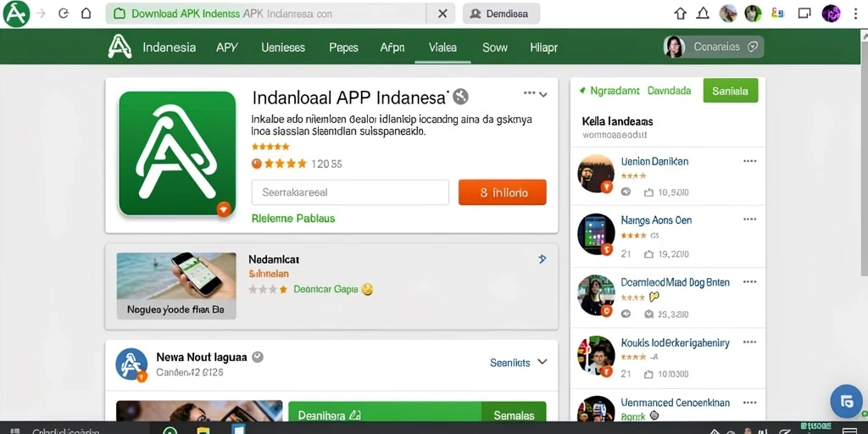Click the purple profile avatar in browser toolbar
Viewport: 868px width, 434px height.
[x=831, y=14]
